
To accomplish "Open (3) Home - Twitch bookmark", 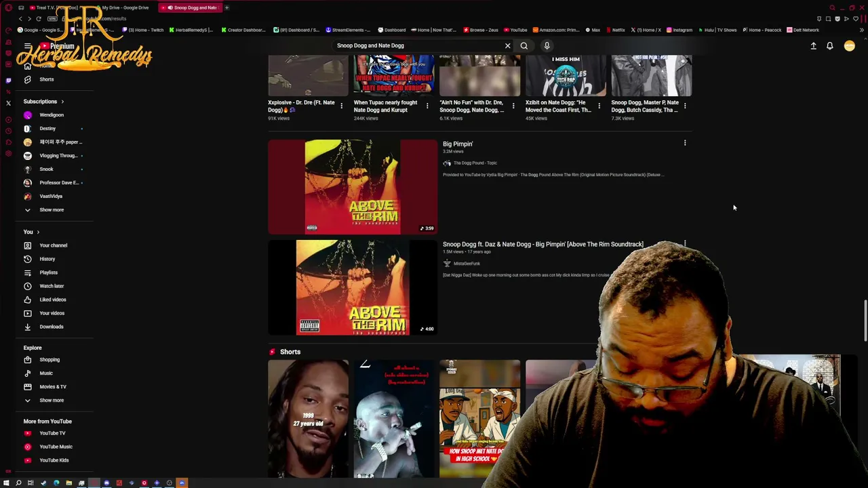I will pos(143,30).
